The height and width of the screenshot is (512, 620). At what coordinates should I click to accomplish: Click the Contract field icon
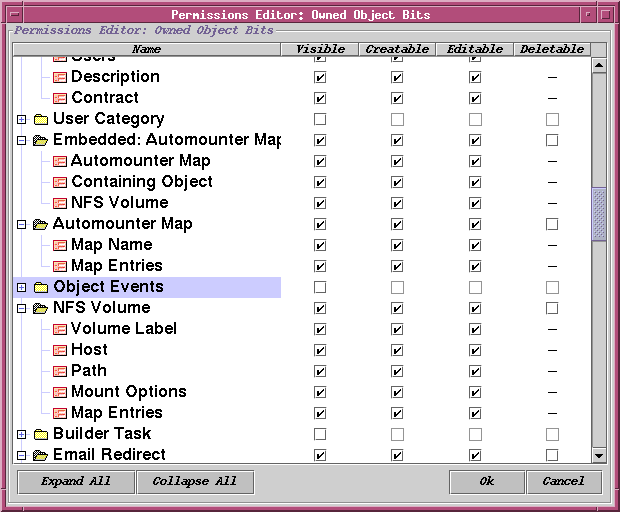pos(60,98)
